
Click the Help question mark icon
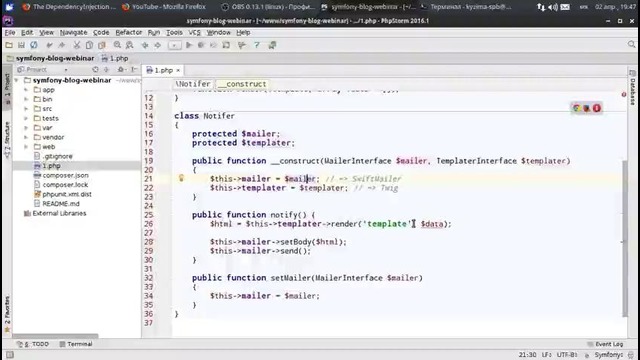pos(257,45)
